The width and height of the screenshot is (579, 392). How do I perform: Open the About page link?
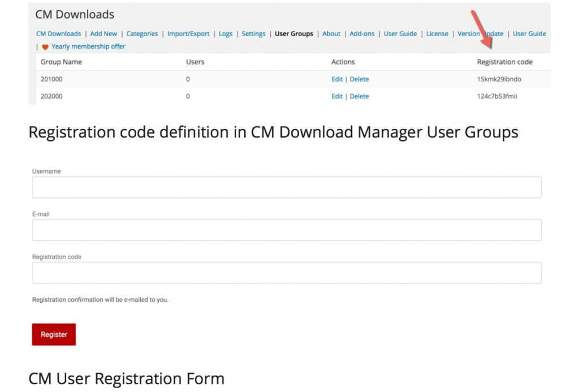331,34
